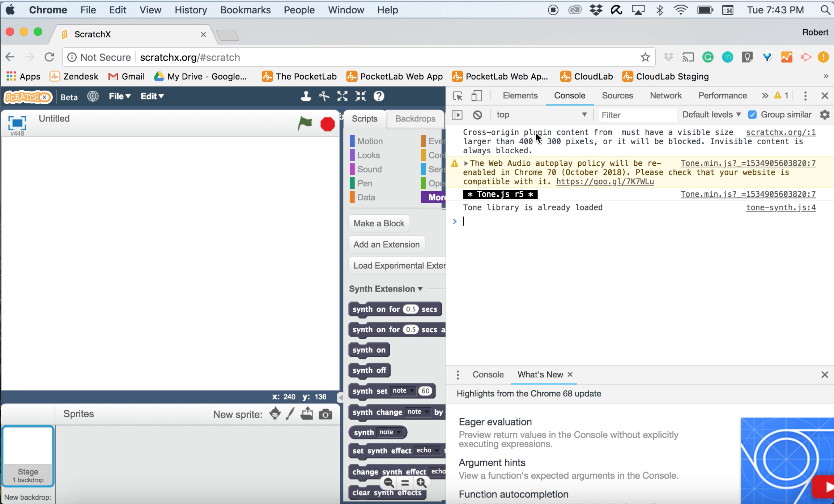The width and height of the screenshot is (834, 504).
Task: Toggle the device toolbar in DevTools
Action: [x=477, y=95]
